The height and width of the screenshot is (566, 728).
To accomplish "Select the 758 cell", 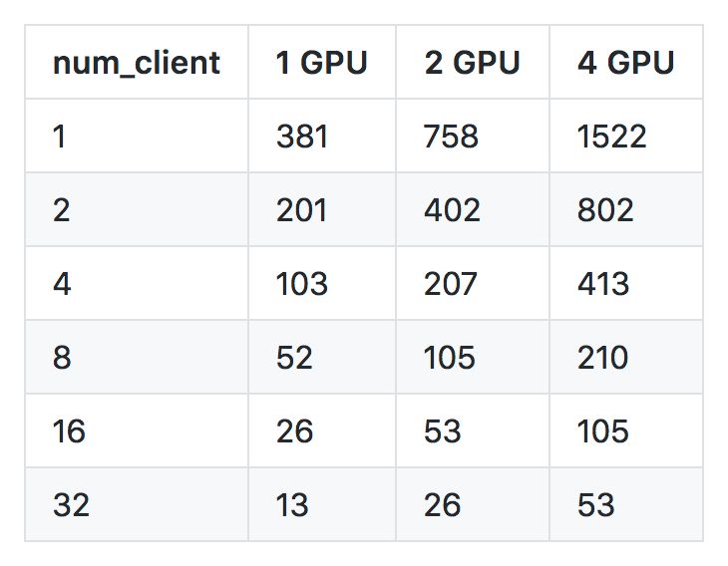I will pyautogui.click(x=472, y=136).
